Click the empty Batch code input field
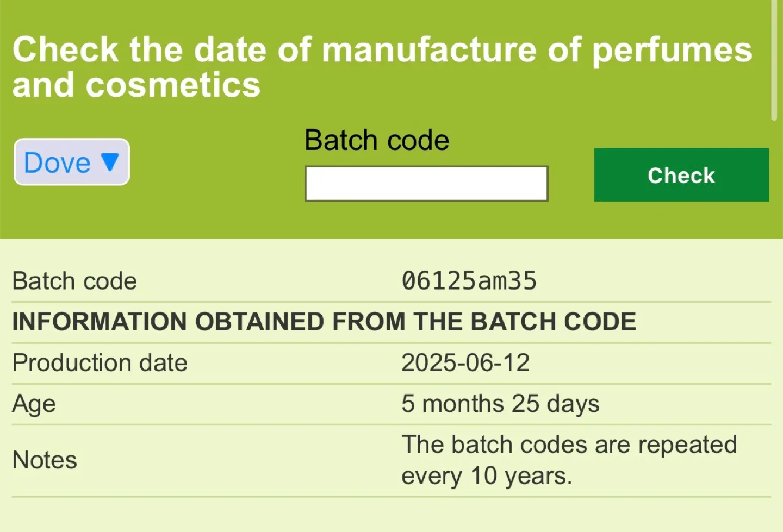This screenshot has width=783, height=532. click(426, 184)
